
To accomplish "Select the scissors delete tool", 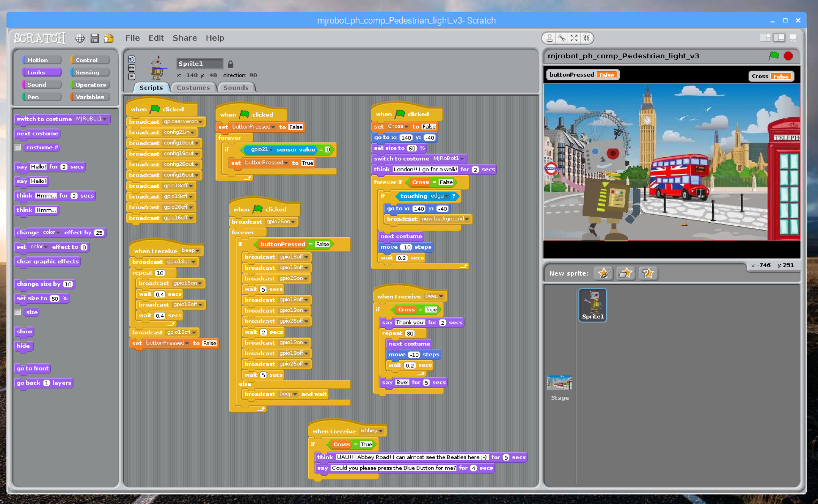I will click(561, 38).
